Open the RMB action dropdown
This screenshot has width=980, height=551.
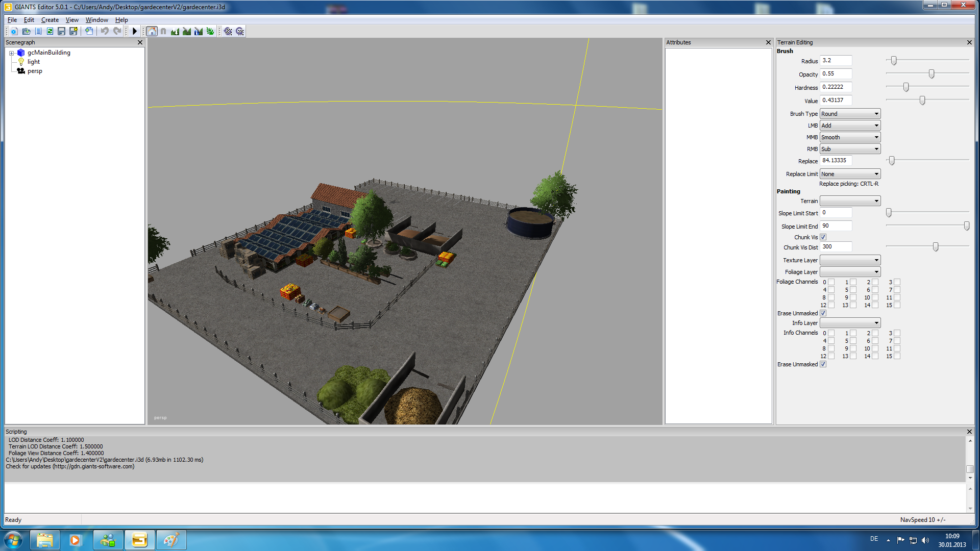(850, 149)
